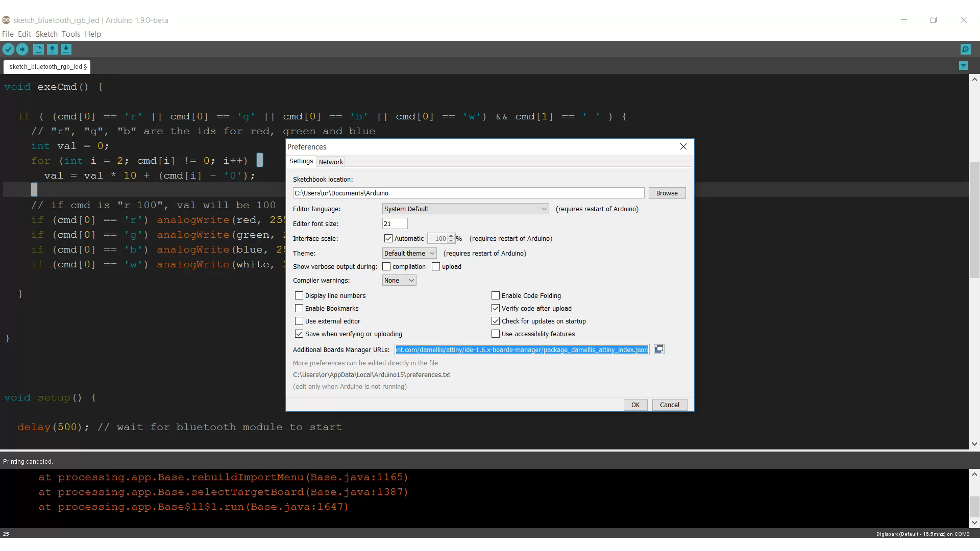Open the Compiler warnings dropdown
The height and width of the screenshot is (551, 980).
click(x=399, y=280)
